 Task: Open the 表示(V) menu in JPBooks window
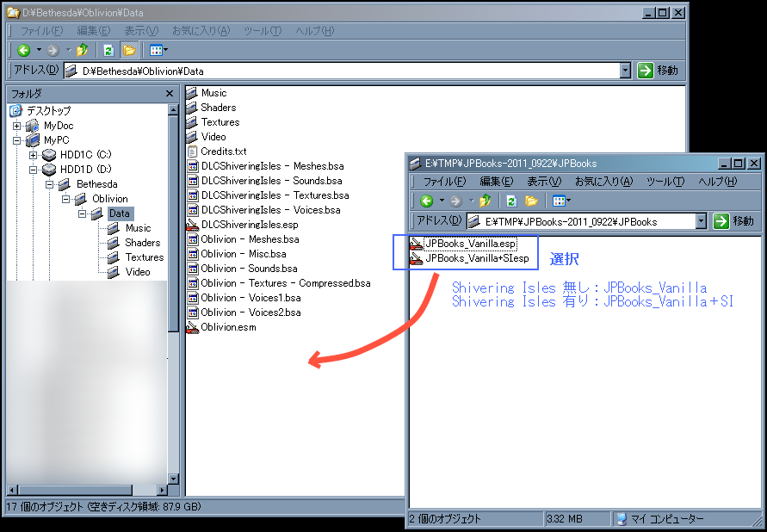click(543, 182)
